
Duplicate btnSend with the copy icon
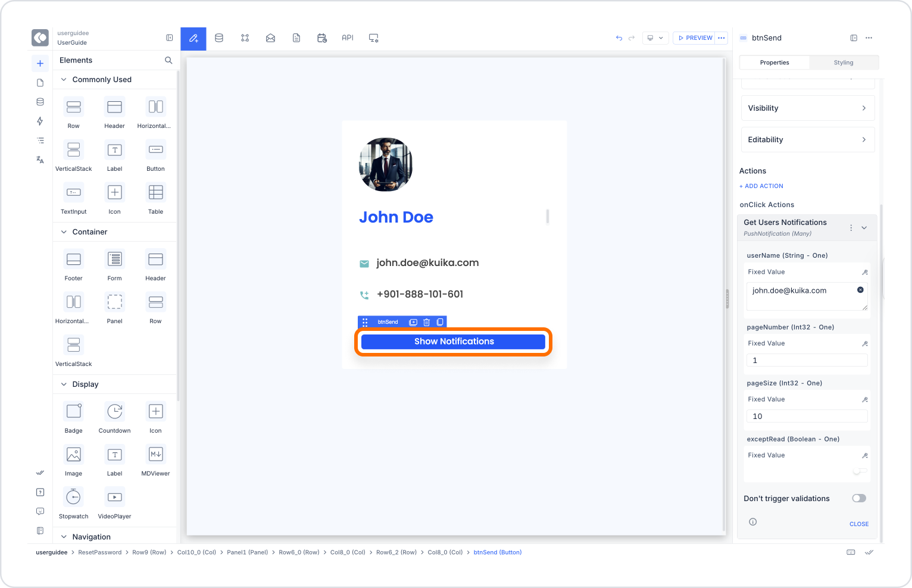440,322
